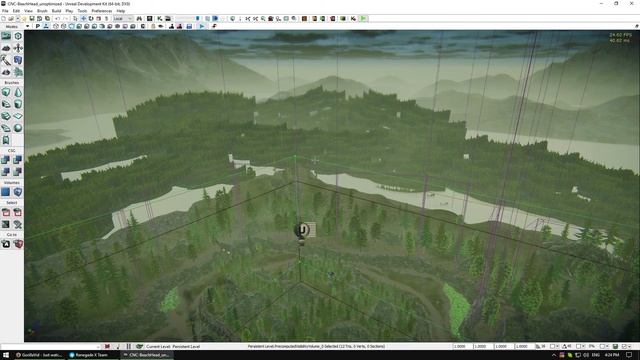Create a Sphere builder brush

pyautogui.click(x=18, y=128)
